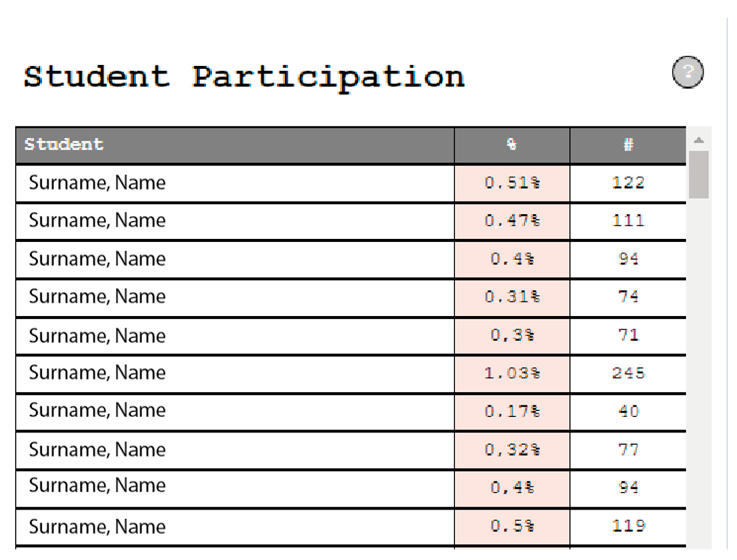The width and height of the screenshot is (737, 560).
Task: Select the 0.31% percentage cell
Action: (512, 297)
